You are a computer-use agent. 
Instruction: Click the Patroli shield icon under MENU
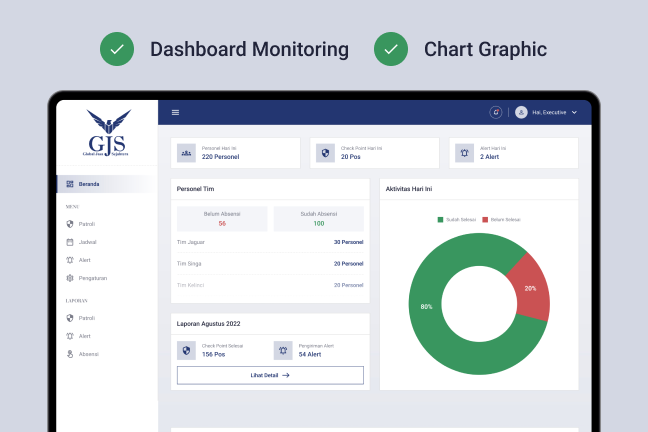(70, 224)
